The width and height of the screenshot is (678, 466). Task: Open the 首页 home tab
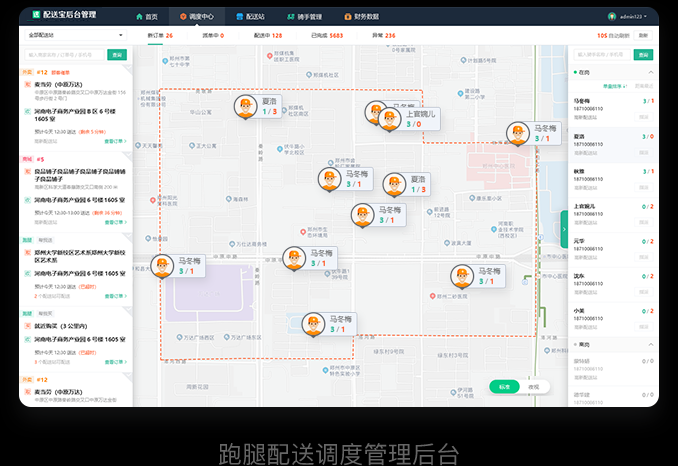146,17
